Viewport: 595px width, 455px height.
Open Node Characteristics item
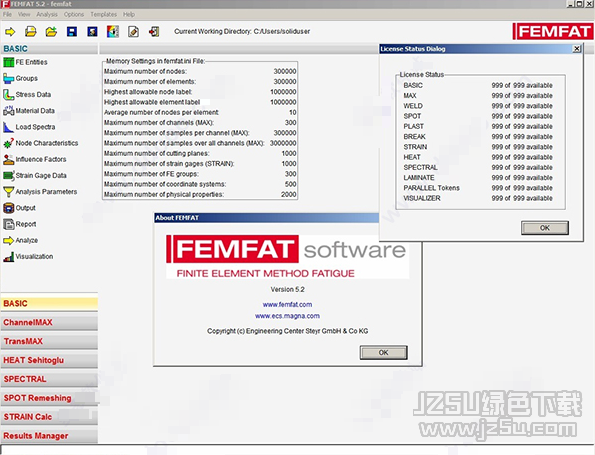(41, 143)
